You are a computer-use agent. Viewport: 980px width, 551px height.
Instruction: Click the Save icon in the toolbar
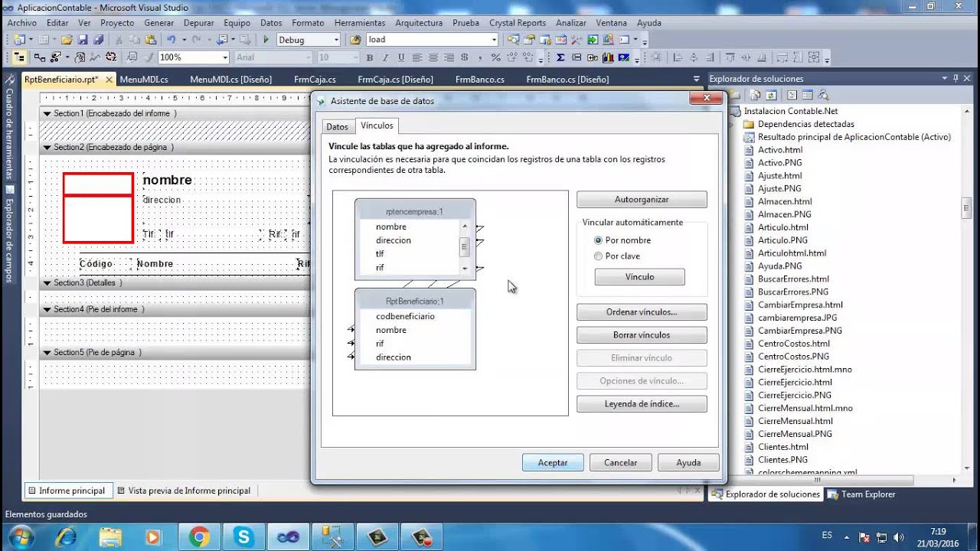pos(83,40)
